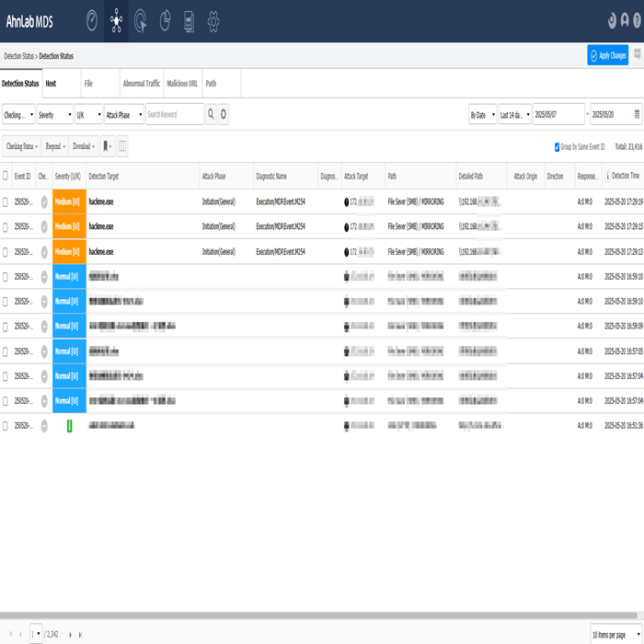Viewport: 644px width, 644px height.
Task: Switch to the Abnormal Traffic tab
Action: click(142, 83)
